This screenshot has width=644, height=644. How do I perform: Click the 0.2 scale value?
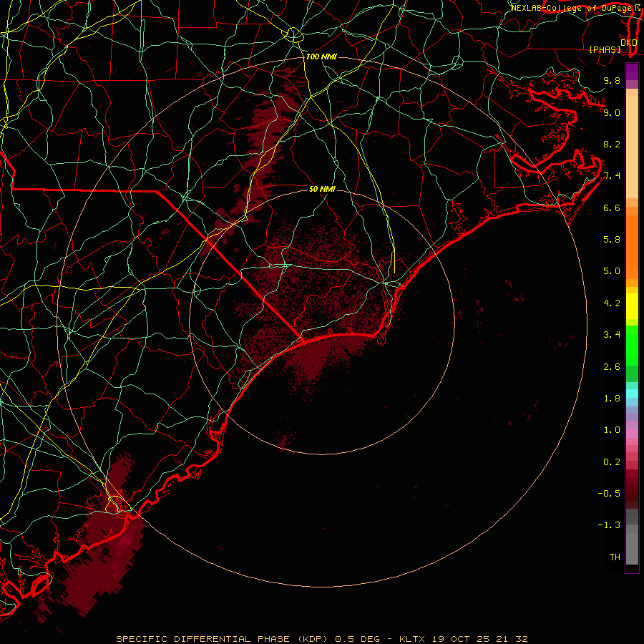[x=612, y=462]
